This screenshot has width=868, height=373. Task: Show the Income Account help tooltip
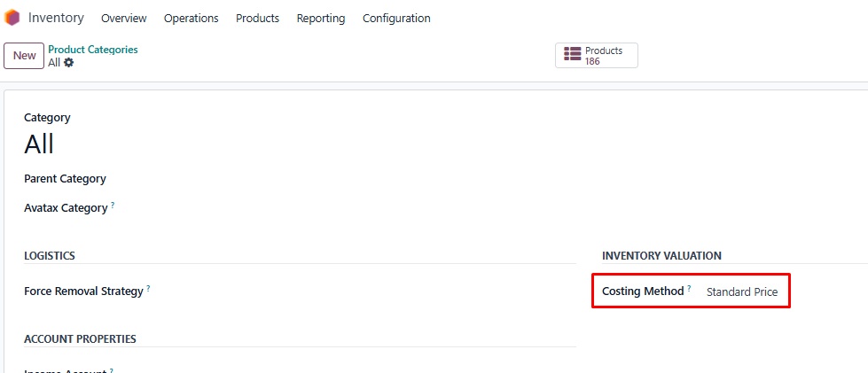pos(112,370)
